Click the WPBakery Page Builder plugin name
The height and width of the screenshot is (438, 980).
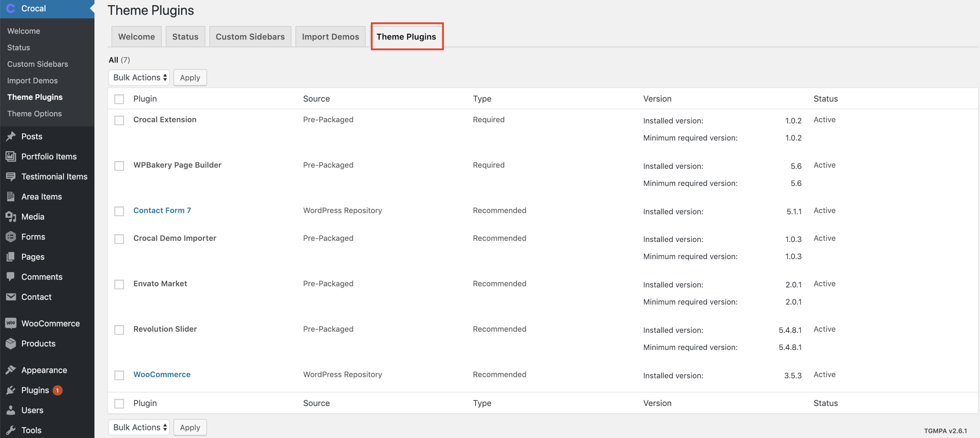point(177,165)
